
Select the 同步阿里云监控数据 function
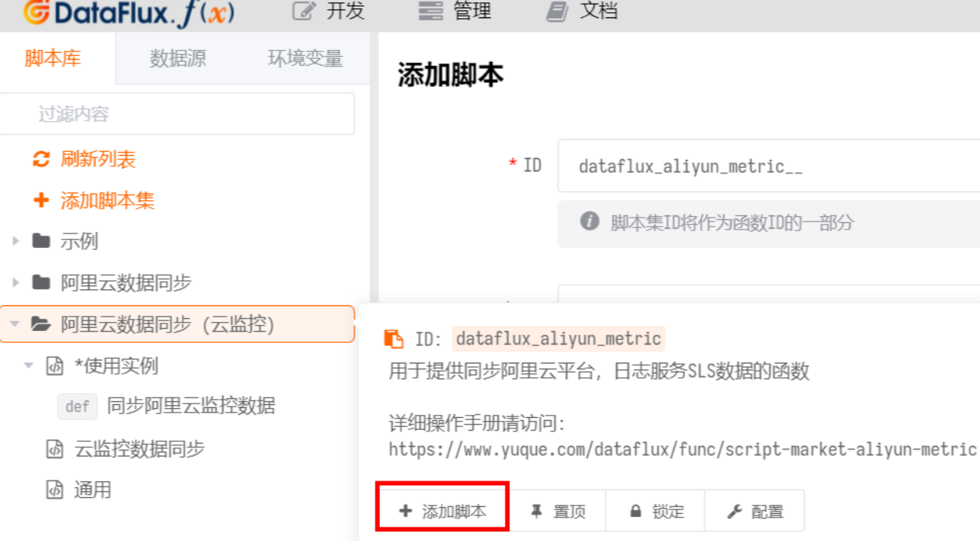(191, 407)
